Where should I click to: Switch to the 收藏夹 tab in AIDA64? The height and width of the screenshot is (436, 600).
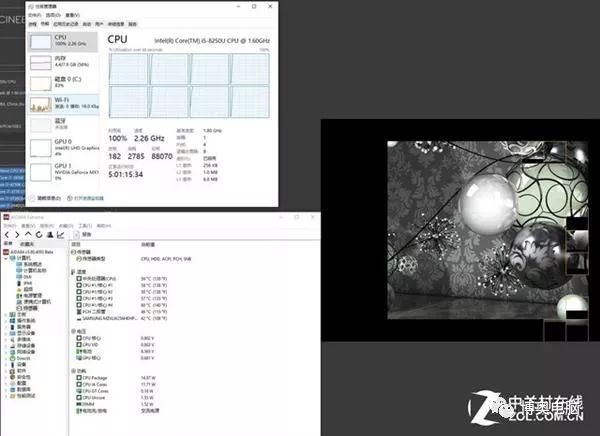pos(28,243)
